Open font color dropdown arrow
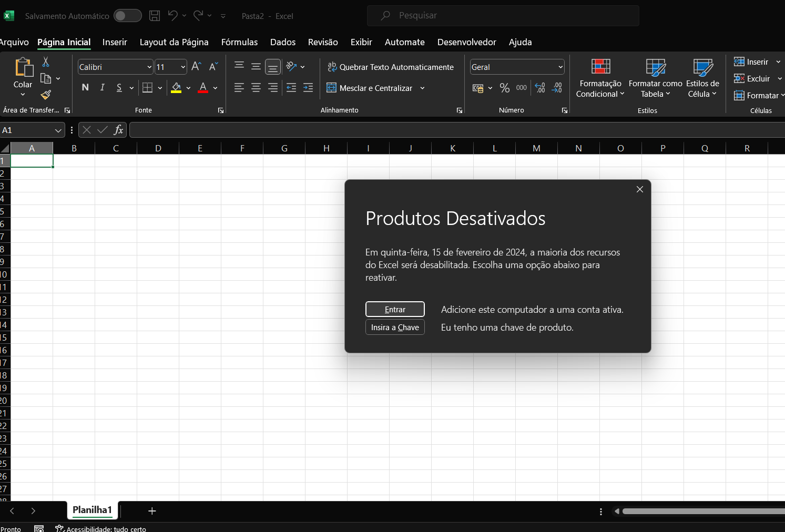The image size is (785, 532). pyautogui.click(x=215, y=88)
